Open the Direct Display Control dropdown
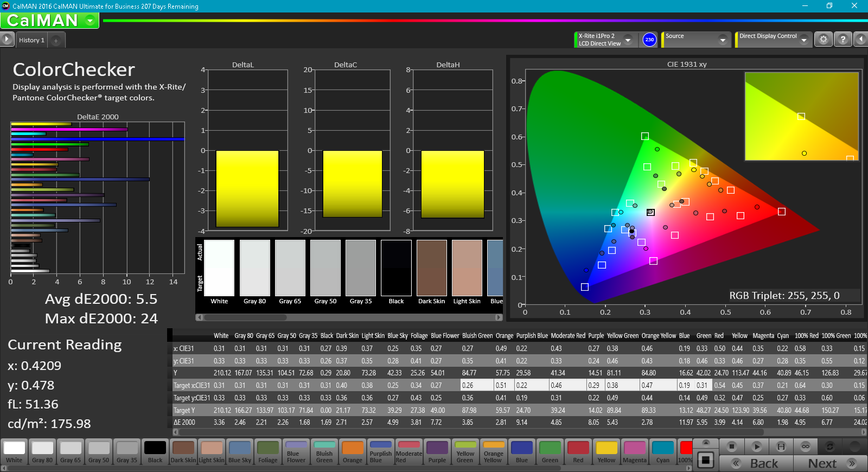Image resolution: width=868 pixels, height=472 pixels. (804, 40)
